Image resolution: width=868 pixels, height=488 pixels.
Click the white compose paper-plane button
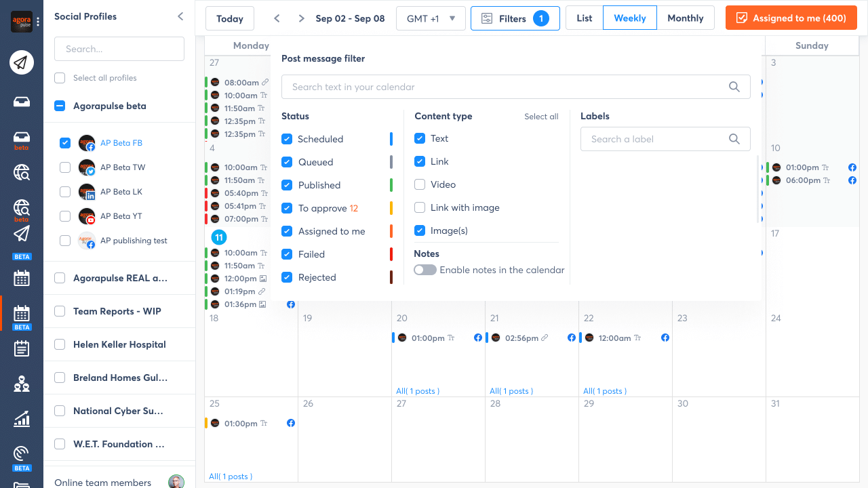(x=22, y=63)
